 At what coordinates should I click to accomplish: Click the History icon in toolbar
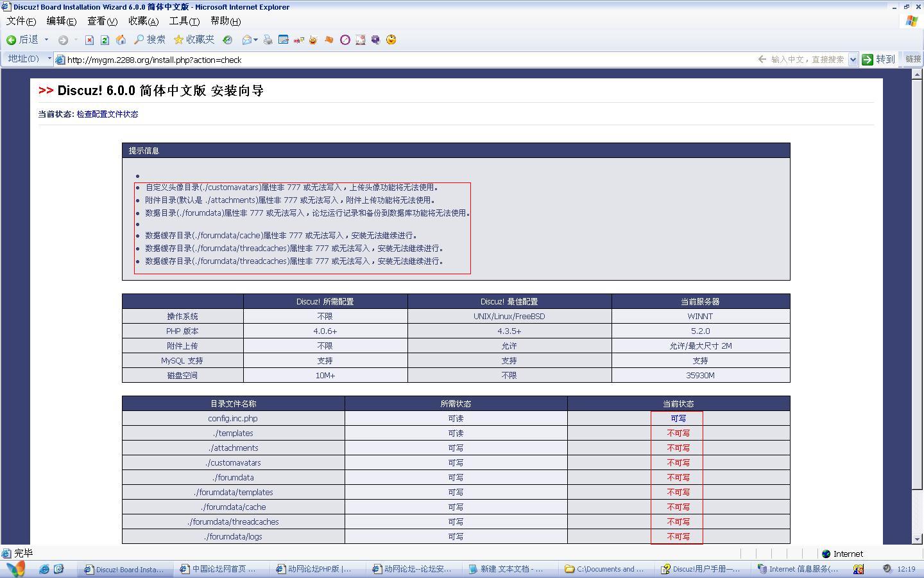[x=227, y=40]
